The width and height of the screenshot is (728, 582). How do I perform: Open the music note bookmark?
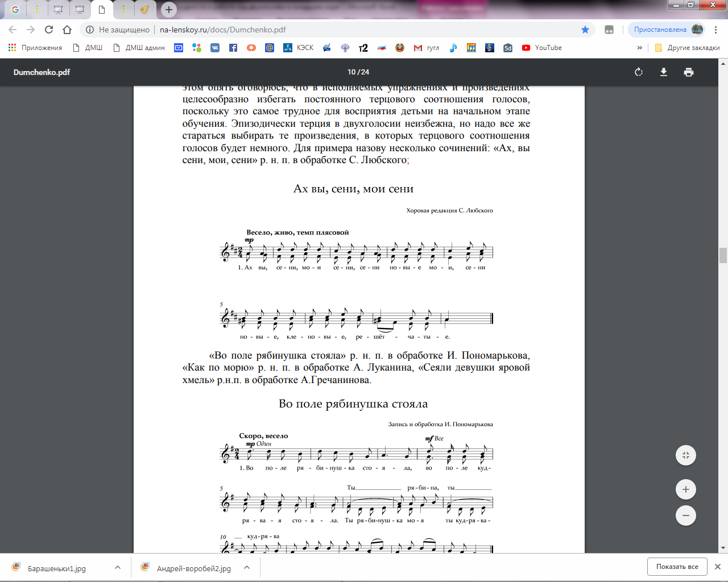[453, 48]
